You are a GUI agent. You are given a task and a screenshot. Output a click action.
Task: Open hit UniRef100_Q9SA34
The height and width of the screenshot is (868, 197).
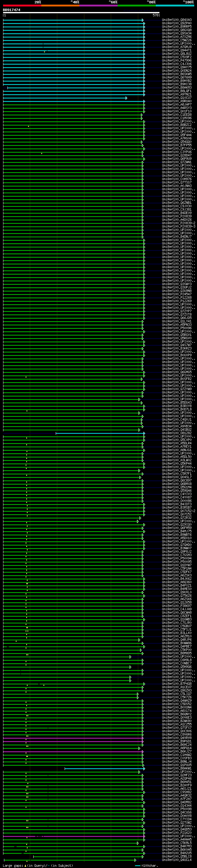point(177,33)
